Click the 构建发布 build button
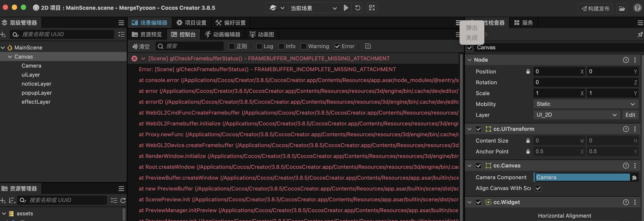 pos(595,9)
